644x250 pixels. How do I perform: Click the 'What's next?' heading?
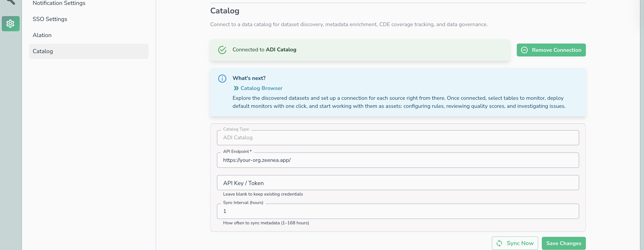point(249,78)
